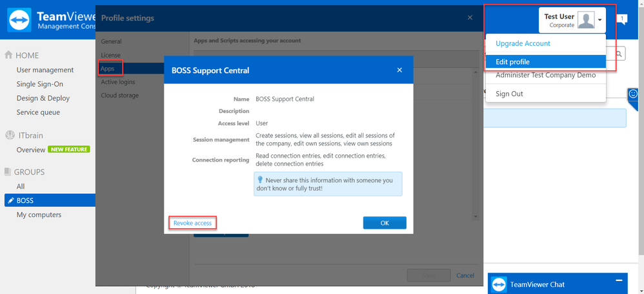This screenshot has width=644, height=294.
Task: Click the 'Session management' label
Action: [x=221, y=140]
